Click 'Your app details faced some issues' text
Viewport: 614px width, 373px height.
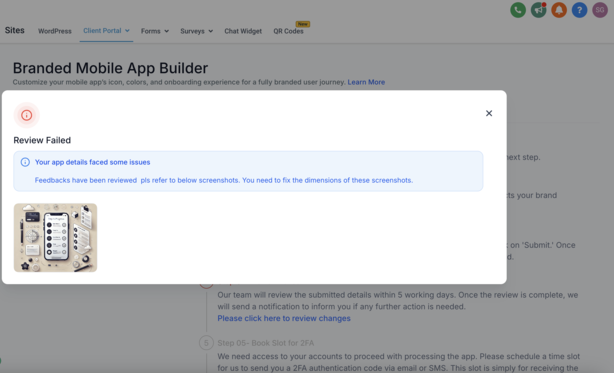(92, 162)
